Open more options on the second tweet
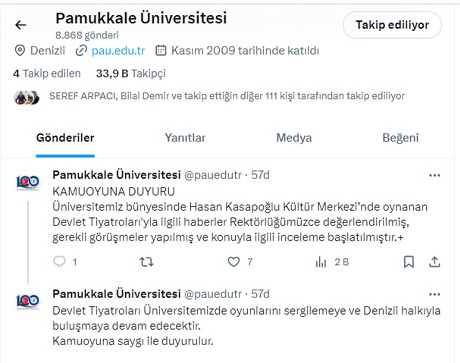The image size is (460, 363). pyautogui.click(x=435, y=294)
